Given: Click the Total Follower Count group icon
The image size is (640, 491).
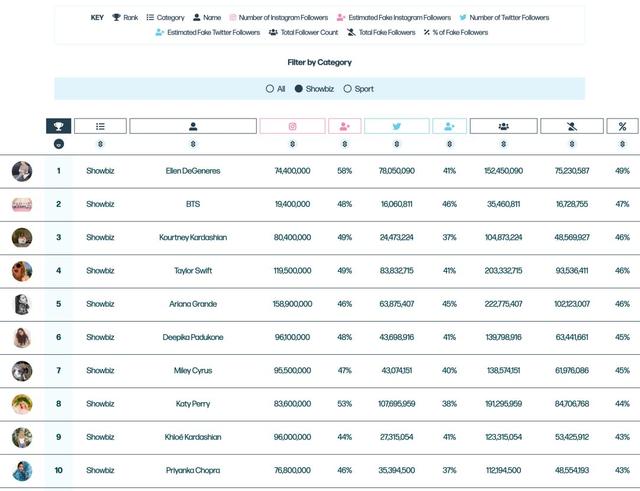Looking at the screenshot, I should (x=503, y=126).
